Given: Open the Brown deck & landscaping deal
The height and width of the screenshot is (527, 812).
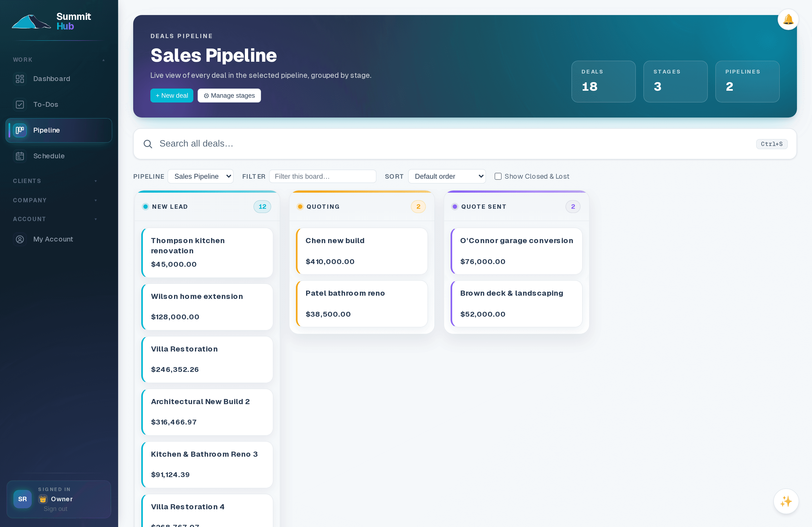Looking at the screenshot, I should click(x=516, y=304).
